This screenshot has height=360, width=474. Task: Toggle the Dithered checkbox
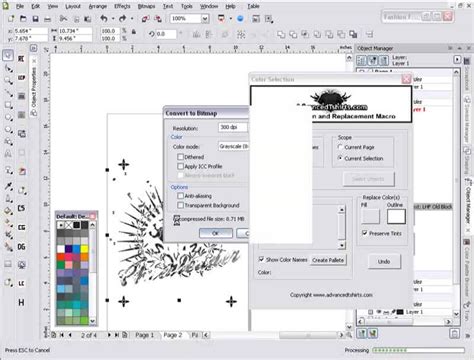point(181,157)
